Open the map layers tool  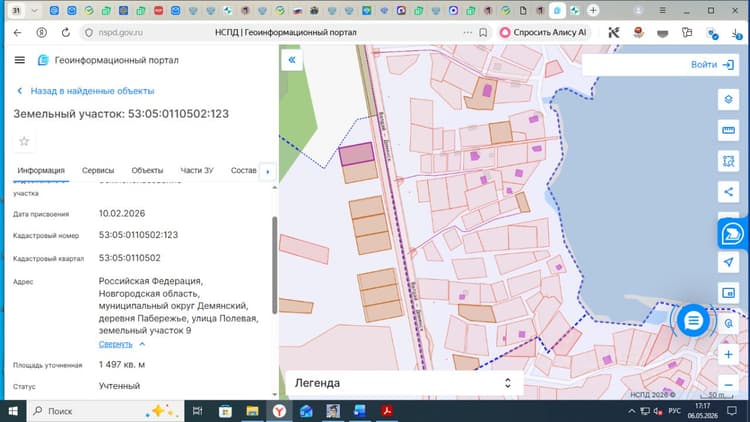728,100
